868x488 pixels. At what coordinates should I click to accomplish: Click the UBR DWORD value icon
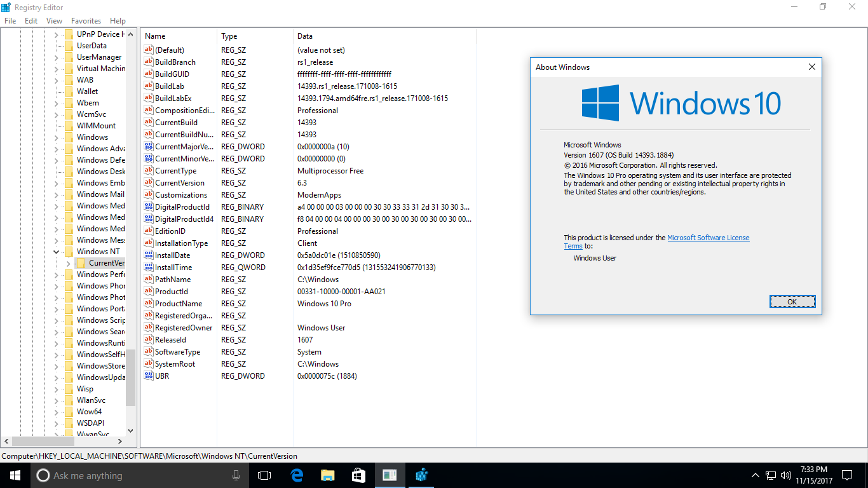coord(149,376)
